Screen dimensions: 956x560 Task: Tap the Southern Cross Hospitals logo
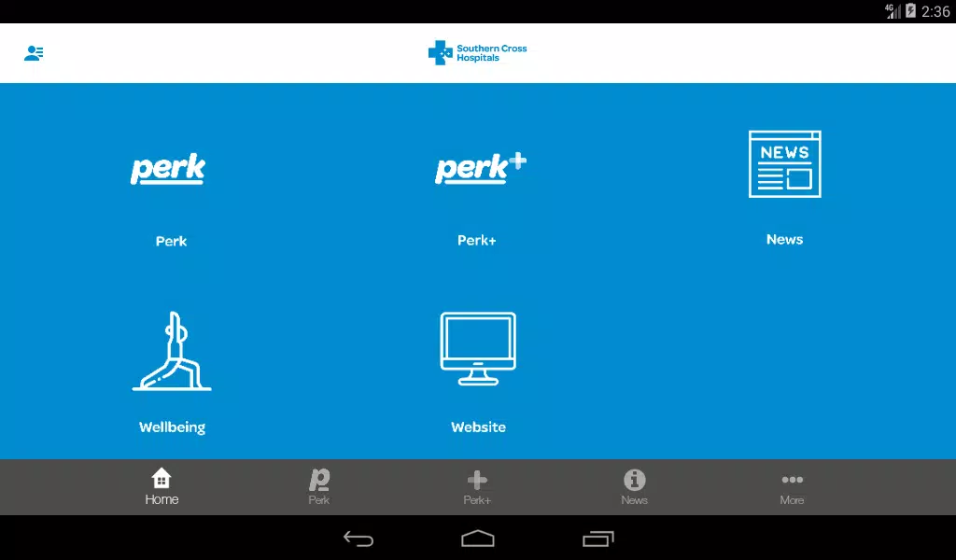pos(477,53)
